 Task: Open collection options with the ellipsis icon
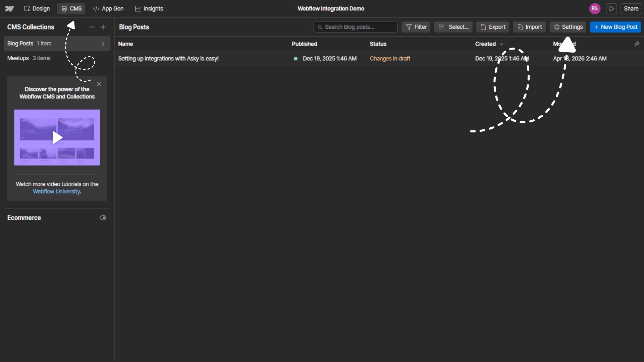[x=92, y=27]
